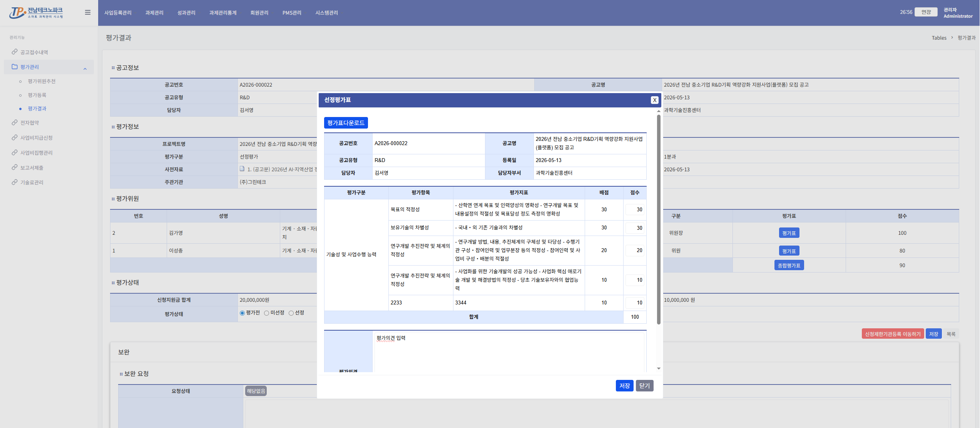
Task: Select the 선정 radio button
Action: [x=291, y=313]
